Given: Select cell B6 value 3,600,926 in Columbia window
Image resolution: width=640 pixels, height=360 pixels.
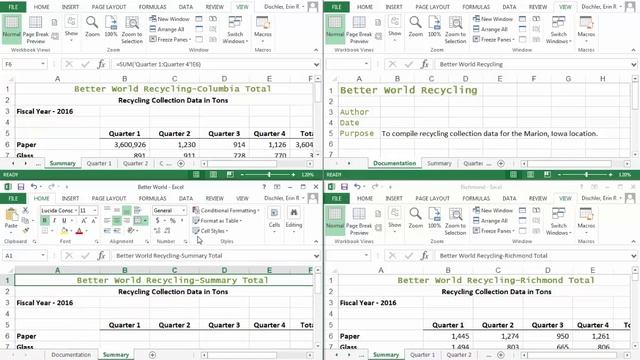Looking at the screenshot, I should point(124,144).
